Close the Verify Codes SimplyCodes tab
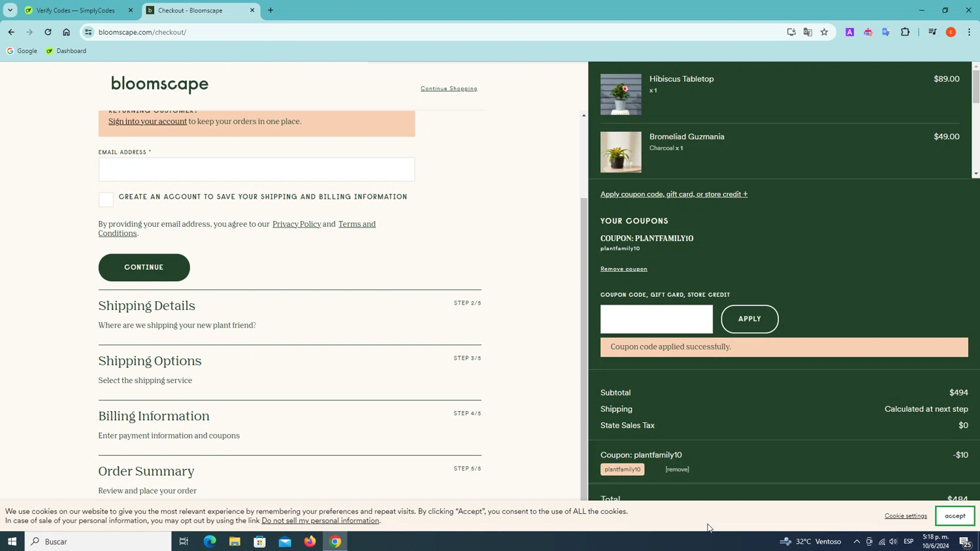980x551 pixels. click(x=131, y=10)
